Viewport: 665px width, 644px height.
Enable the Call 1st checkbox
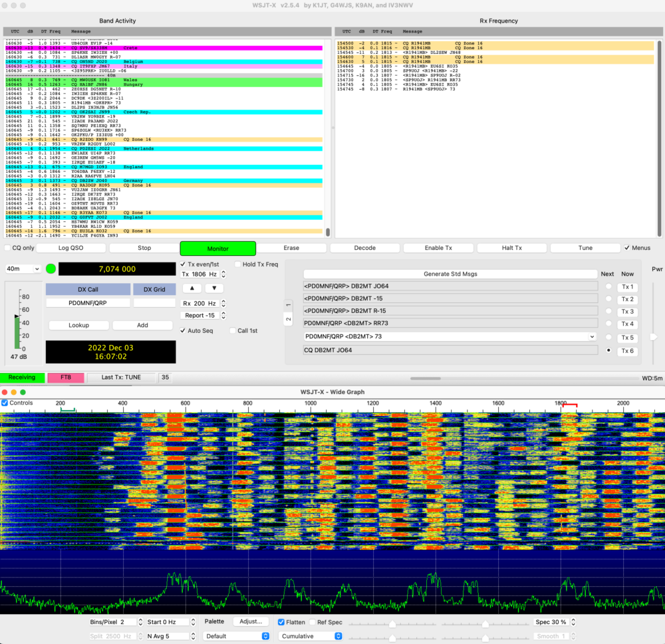point(234,330)
